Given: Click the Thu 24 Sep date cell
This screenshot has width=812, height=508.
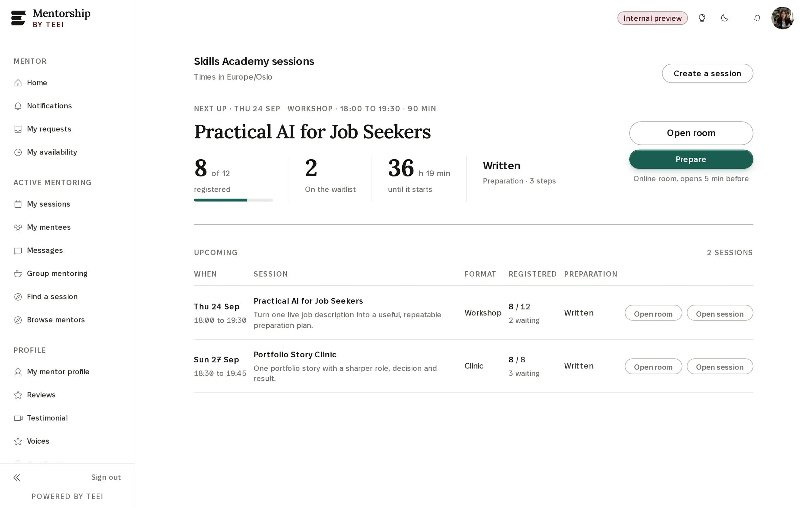Looking at the screenshot, I should pyautogui.click(x=220, y=313).
